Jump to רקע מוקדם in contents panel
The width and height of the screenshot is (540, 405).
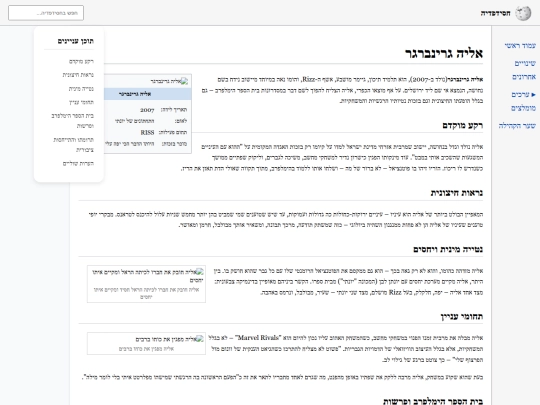[x=81, y=62]
